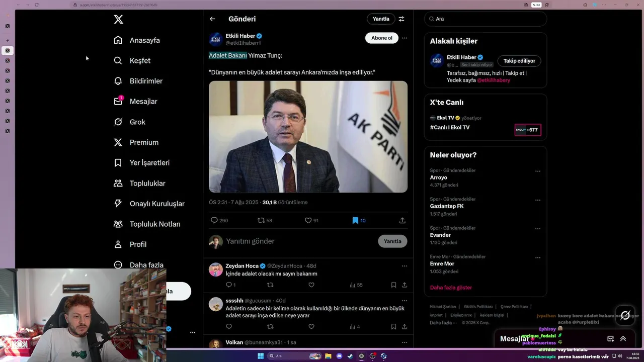Open more options on sssshh's comment

405,301
